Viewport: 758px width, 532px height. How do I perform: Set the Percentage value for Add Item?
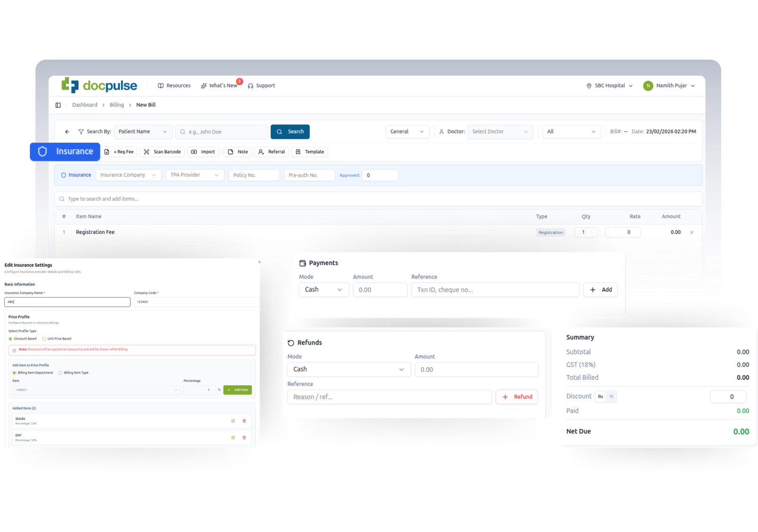tap(199, 389)
